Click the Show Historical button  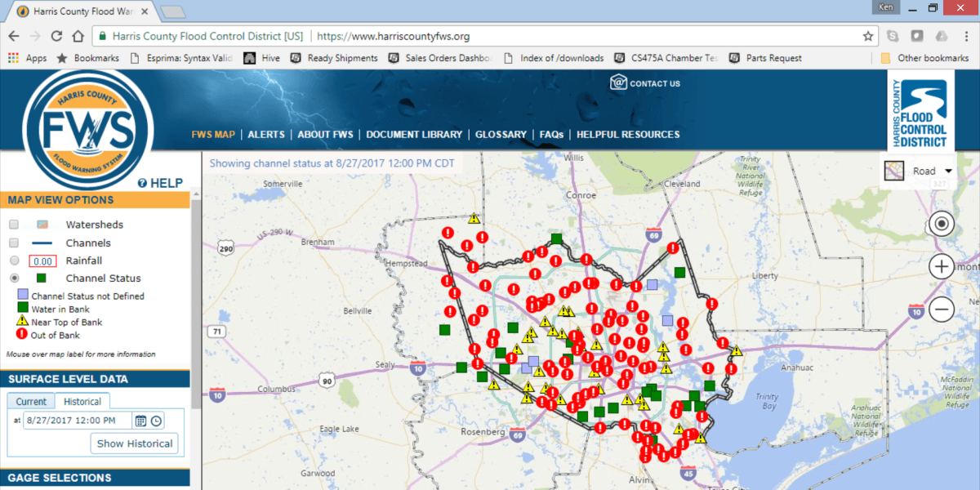[x=135, y=443]
